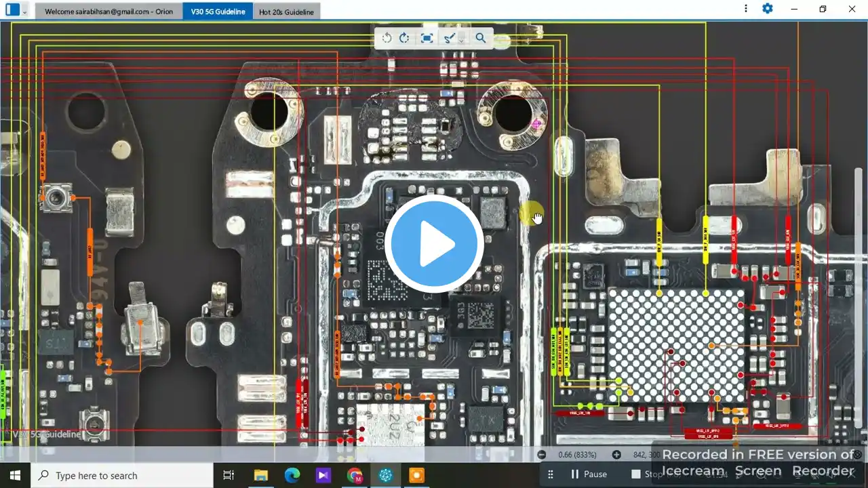Click the fit-to-screen icon

click(x=427, y=38)
